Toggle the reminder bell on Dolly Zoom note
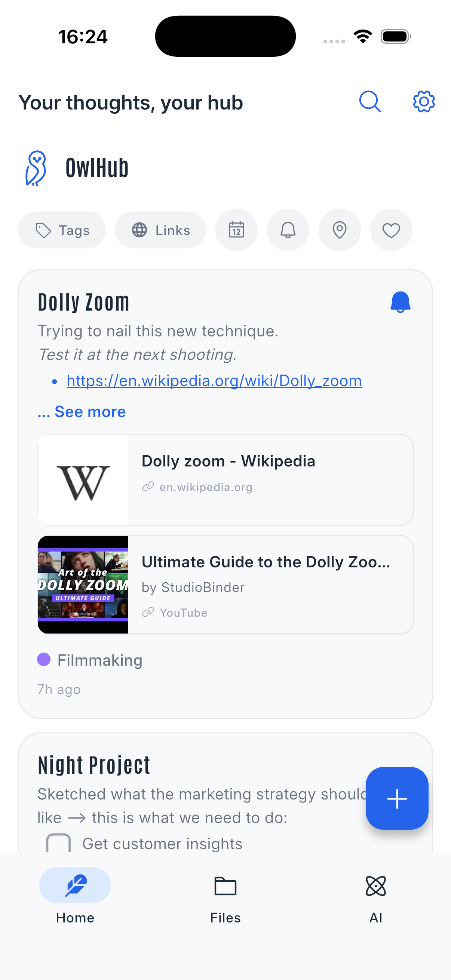 [401, 301]
